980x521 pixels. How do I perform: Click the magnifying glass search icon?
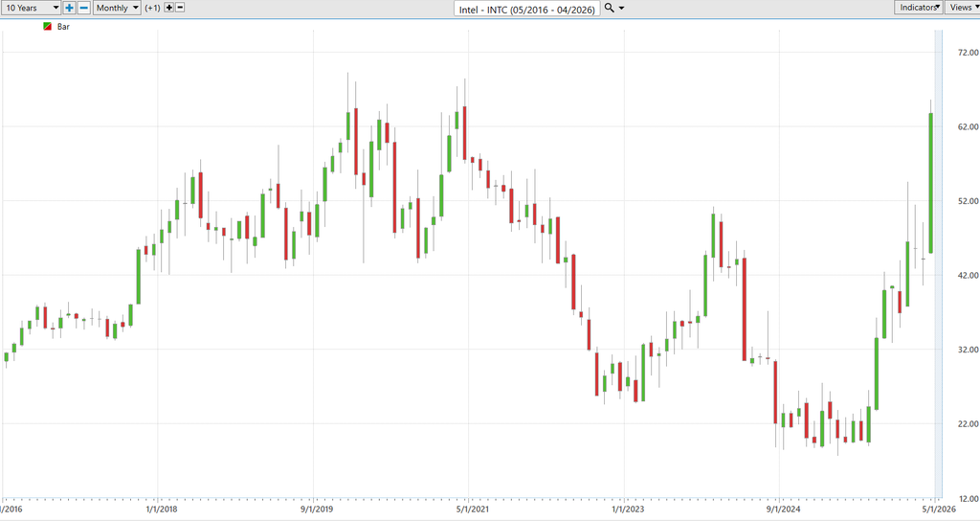[x=610, y=8]
